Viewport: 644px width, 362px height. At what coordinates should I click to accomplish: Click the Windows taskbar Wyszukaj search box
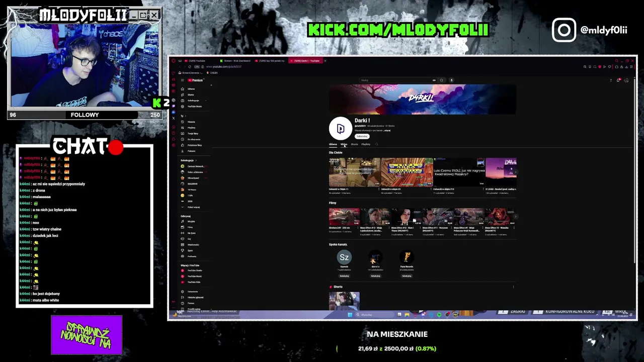(374, 315)
